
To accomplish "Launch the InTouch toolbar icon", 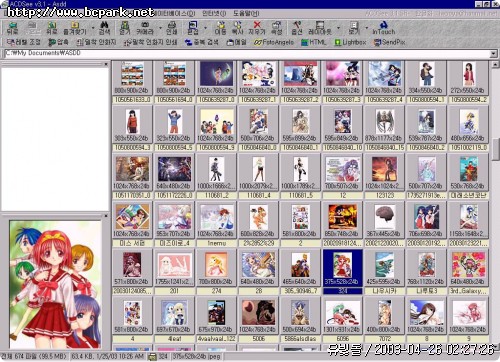I will 383,28.
